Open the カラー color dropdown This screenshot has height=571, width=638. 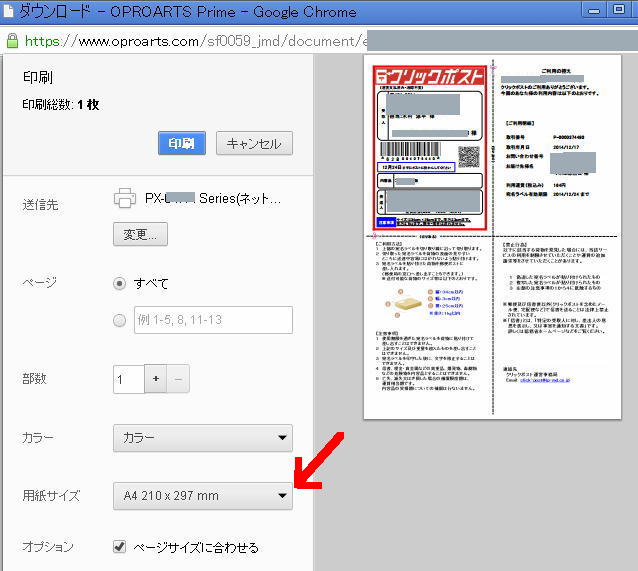coord(203,438)
